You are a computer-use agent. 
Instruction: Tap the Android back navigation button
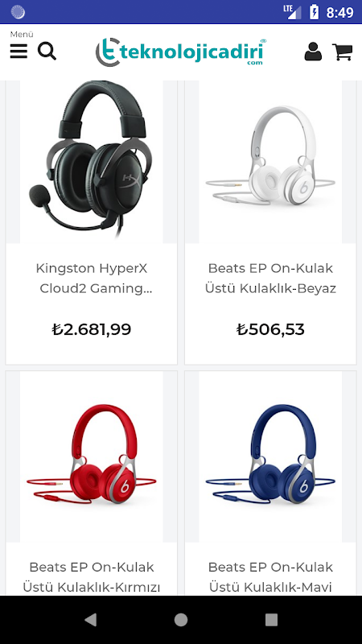coord(90,620)
